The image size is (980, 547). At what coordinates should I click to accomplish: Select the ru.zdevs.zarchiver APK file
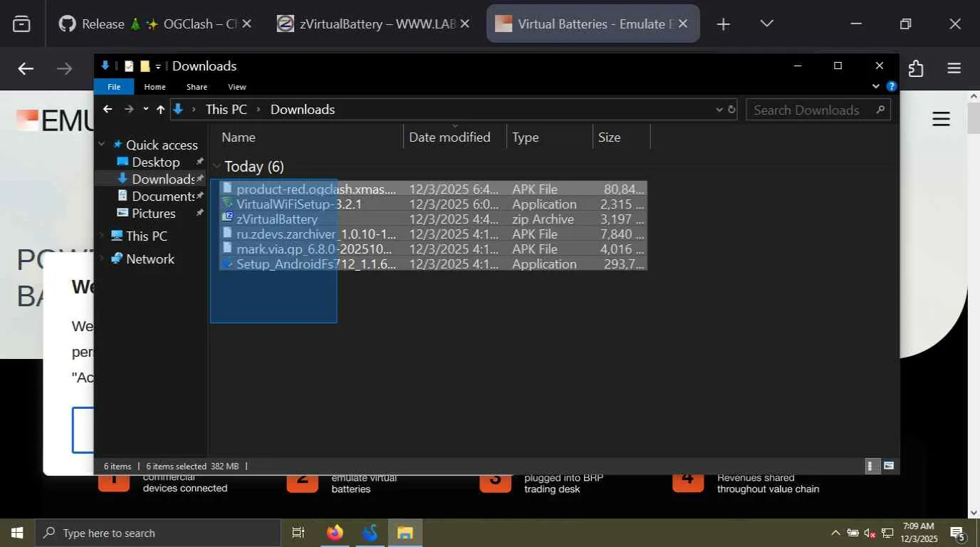(x=433, y=234)
